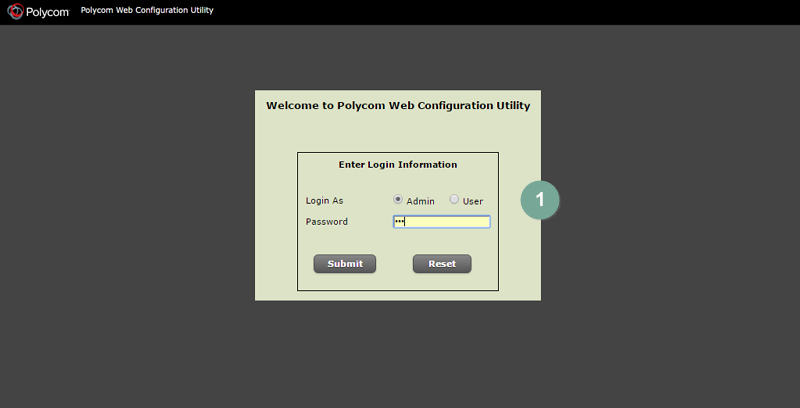800x408 pixels.
Task: Select the Admin radio button
Action: click(398, 199)
